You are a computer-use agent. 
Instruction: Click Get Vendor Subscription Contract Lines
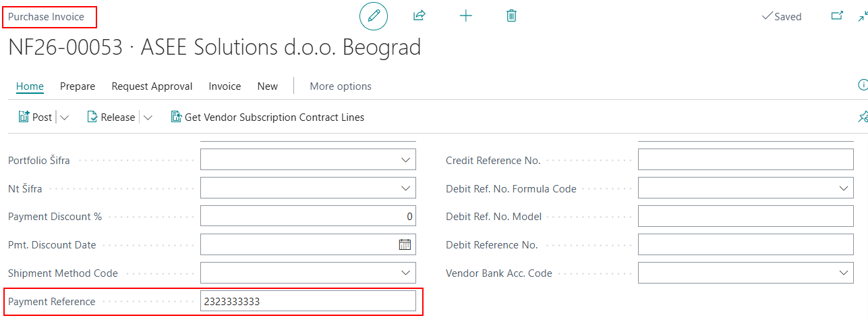pyautogui.click(x=268, y=117)
